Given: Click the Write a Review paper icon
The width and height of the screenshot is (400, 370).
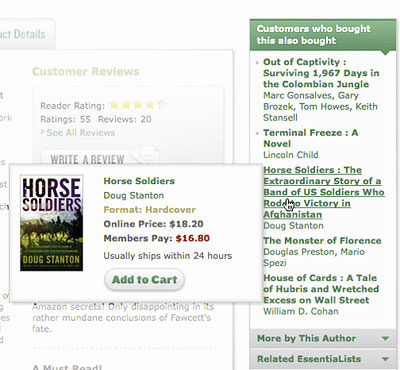Looking at the screenshot, I should coord(144,156).
